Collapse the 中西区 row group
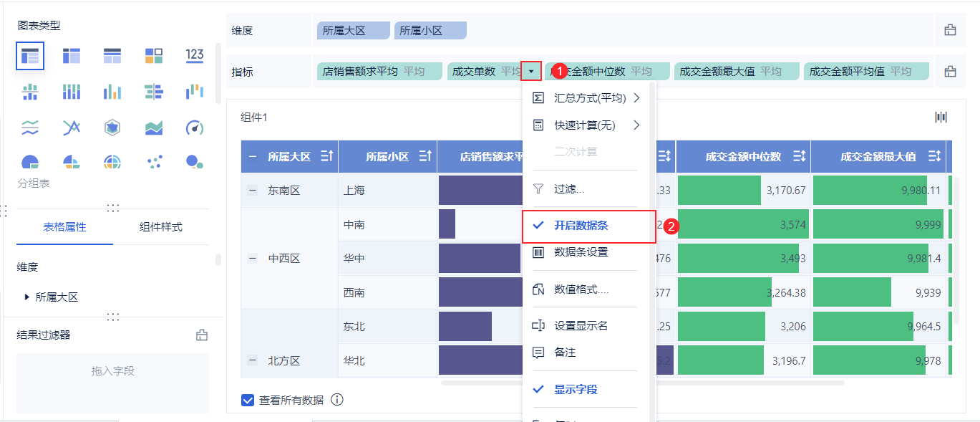Screen dimensions: 980x422 (x=252, y=258)
